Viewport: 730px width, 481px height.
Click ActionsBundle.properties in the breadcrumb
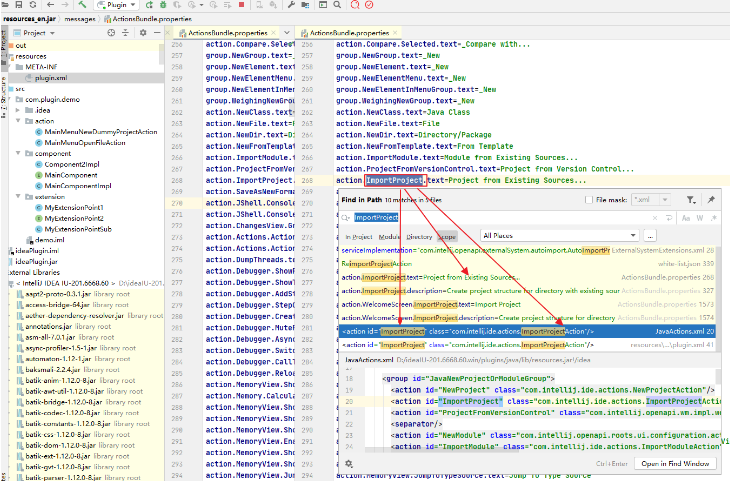point(148,19)
